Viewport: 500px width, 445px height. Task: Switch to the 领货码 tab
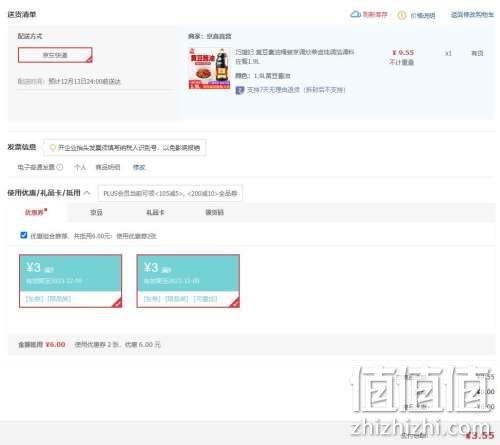coord(214,212)
